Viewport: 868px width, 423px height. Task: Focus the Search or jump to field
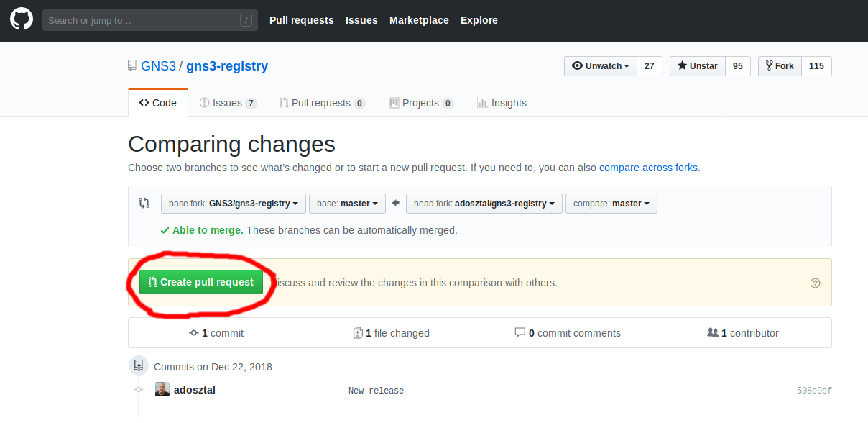point(140,20)
